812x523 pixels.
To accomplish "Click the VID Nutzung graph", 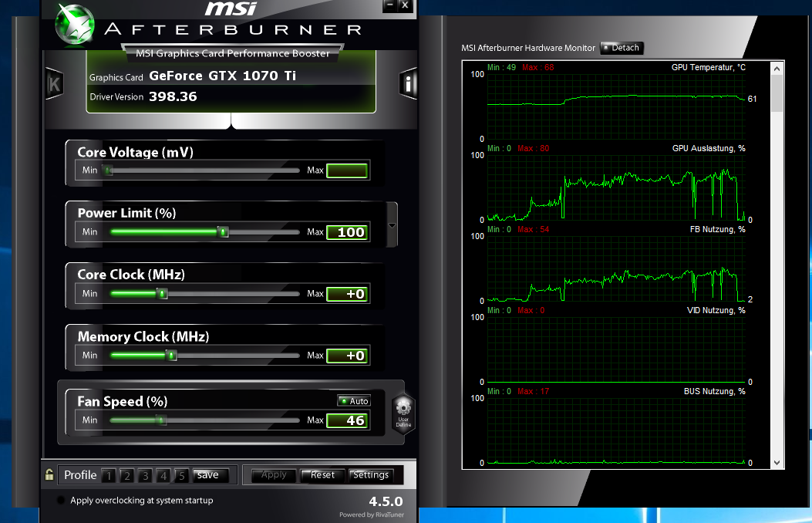I will pos(616,349).
